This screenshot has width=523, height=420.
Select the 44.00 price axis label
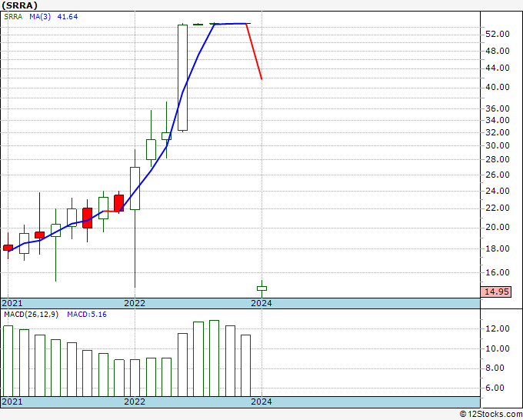[x=498, y=68]
